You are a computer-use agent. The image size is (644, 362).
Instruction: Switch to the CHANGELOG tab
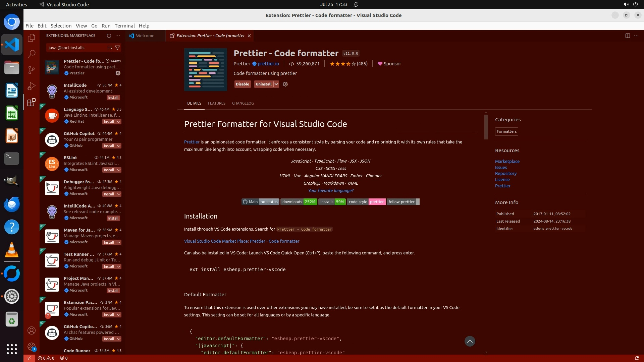coord(243,103)
